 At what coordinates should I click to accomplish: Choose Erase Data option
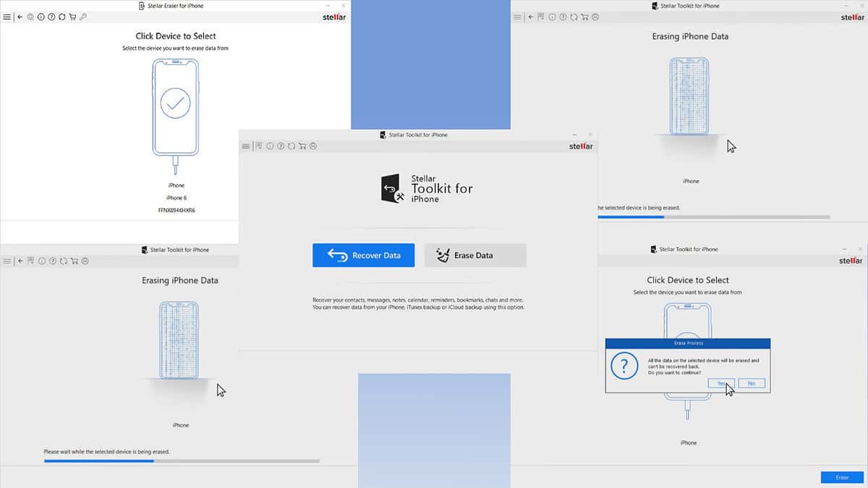475,254
